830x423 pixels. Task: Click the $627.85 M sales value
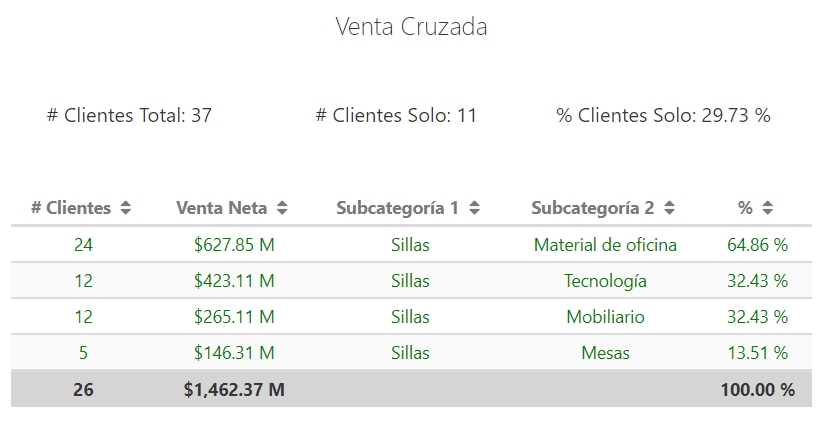[234, 245]
